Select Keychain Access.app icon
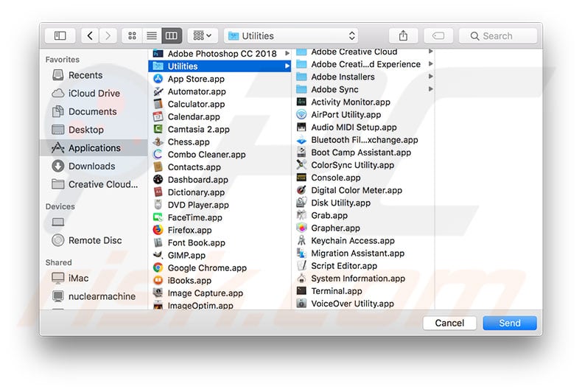The height and width of the screenshot is (392, 582). (301, 240)
